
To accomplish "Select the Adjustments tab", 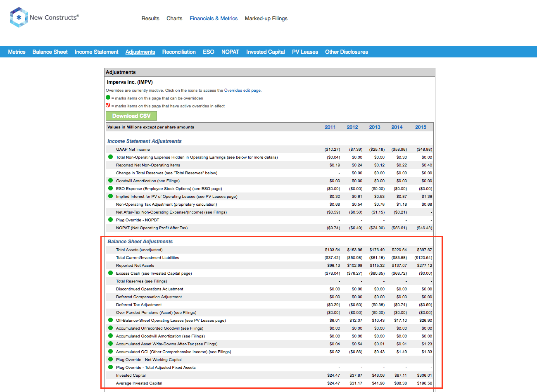I will click(x=140, y=52).
